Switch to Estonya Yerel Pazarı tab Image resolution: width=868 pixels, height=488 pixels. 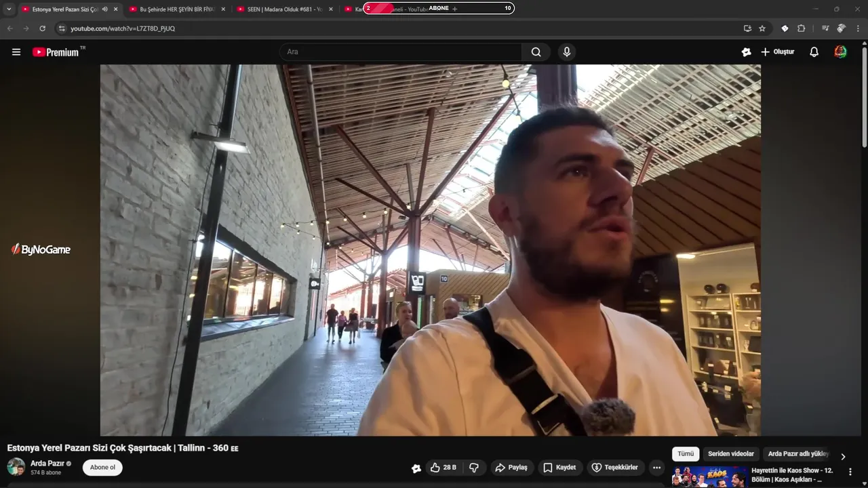pos(64,9)
